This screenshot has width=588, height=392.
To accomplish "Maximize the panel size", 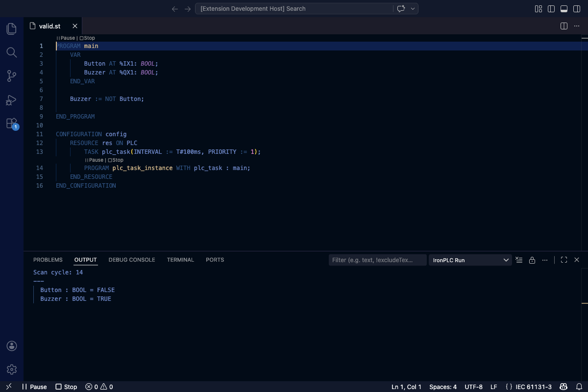I will pos(564,260).
